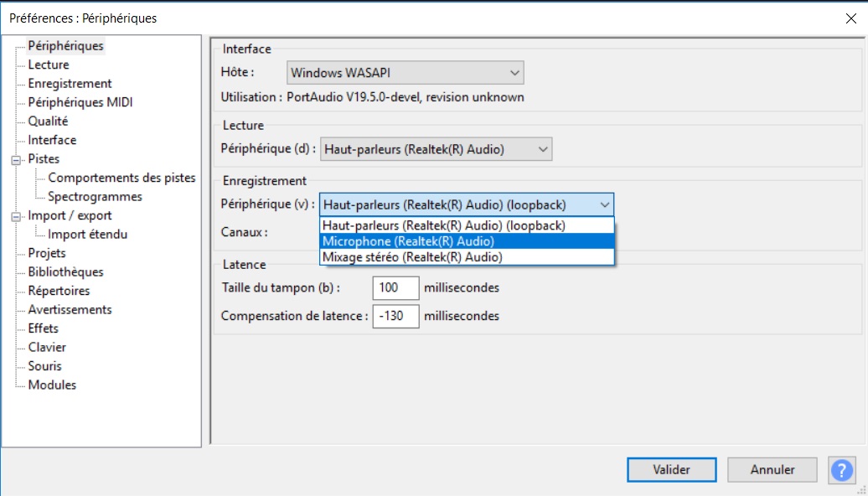Close the recording Périphérique dropdown arrow
868x496 pixels.
(x=605, y=204)
